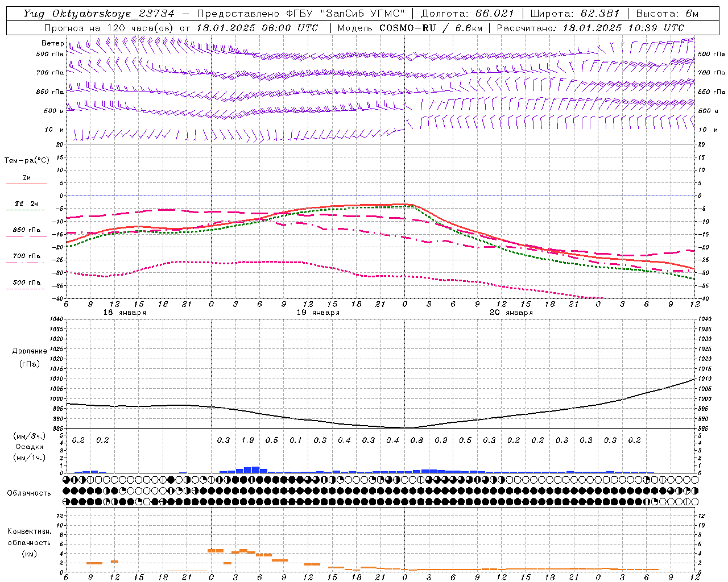
Task: Click the Давление pressure panel label
Action: (x=30, y=351)
